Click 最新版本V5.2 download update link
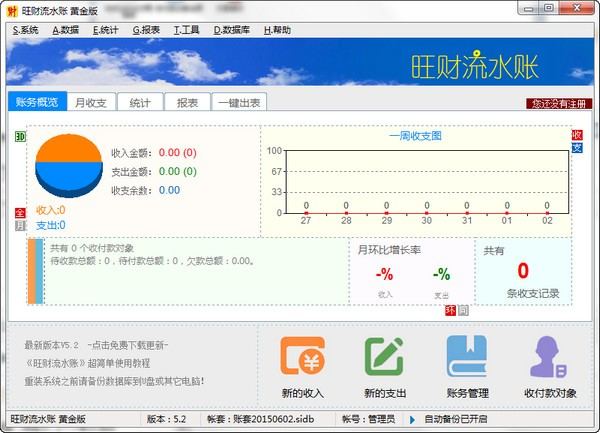600x433 pixels. pos(96,345)
